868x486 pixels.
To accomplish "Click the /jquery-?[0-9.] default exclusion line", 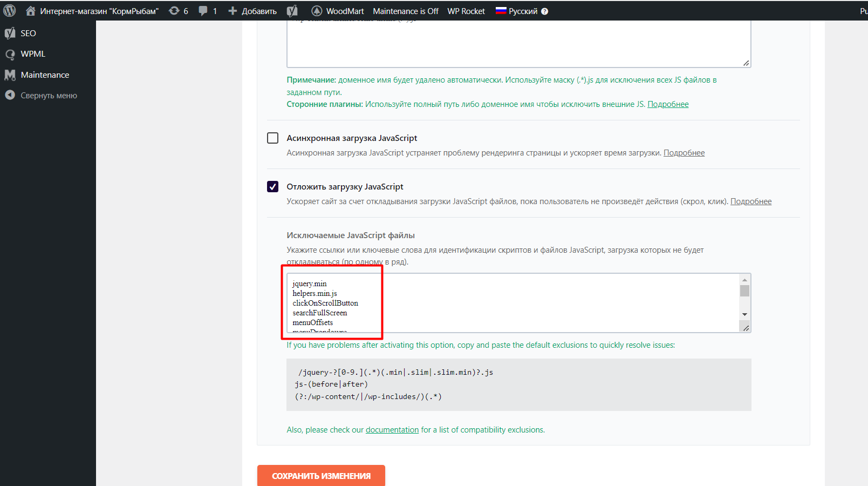I will [x=395, y=372].
